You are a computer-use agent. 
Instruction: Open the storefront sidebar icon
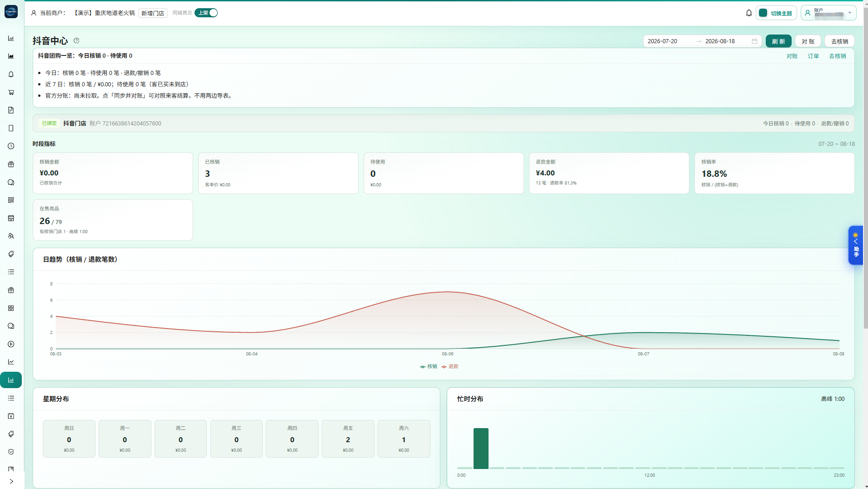pyautogui.click(x=11, y=218)
